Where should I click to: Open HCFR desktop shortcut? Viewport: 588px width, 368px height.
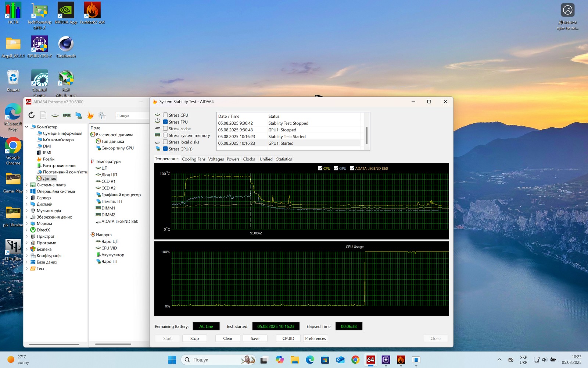[13, 13]
